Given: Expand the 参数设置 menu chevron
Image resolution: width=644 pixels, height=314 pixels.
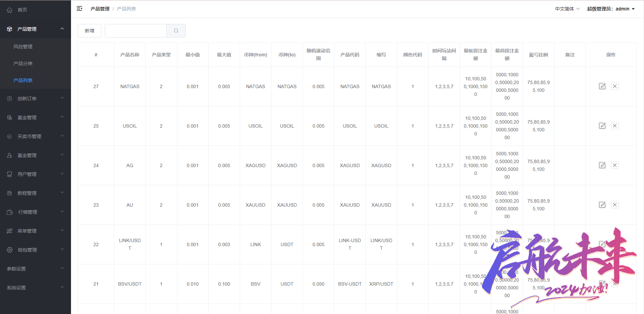Looking at the screenshot, I should [62, 268].
